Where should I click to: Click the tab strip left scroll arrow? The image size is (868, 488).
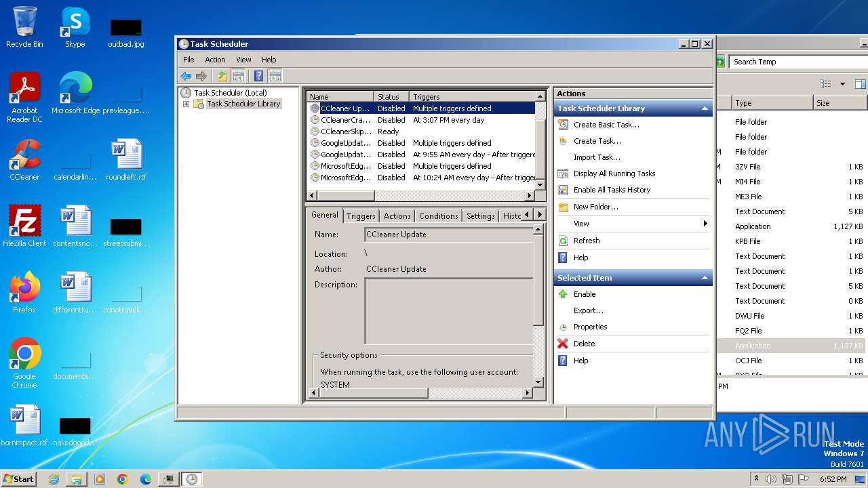click(x=528, y=215)
